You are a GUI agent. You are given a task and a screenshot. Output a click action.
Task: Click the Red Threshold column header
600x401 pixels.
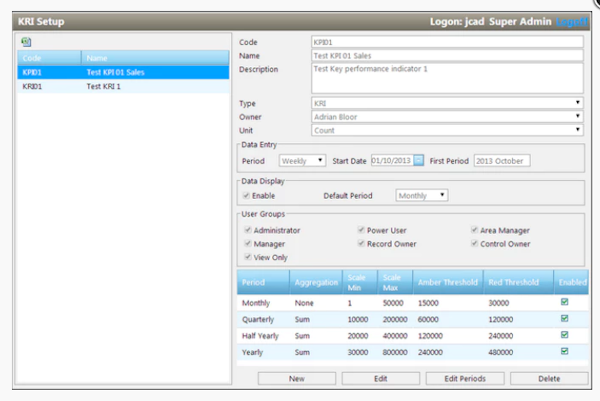coord(518,282)
